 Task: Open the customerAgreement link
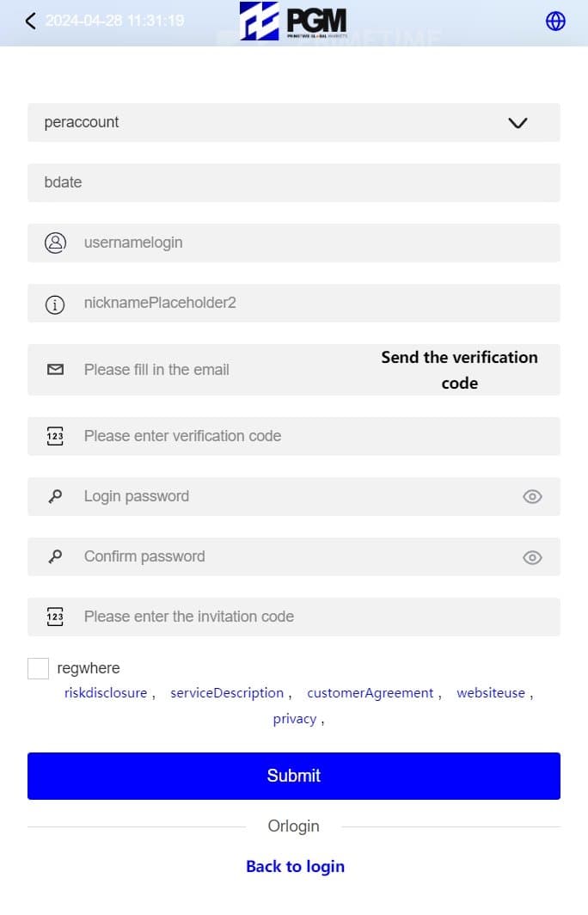tap(370, 693)
